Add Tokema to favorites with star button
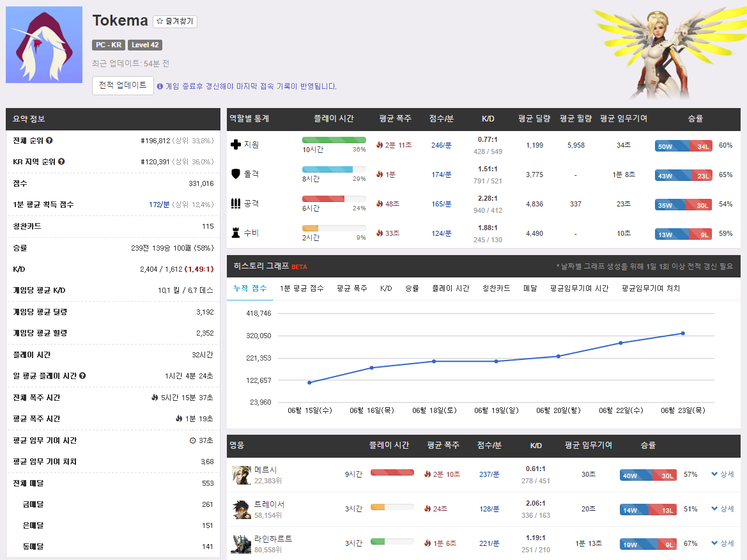Screen dimensions: 747x560 click(175, 22)
